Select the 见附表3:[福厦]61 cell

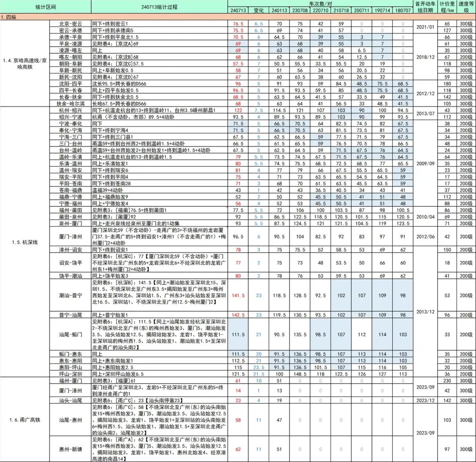click(x=160, y=380)
